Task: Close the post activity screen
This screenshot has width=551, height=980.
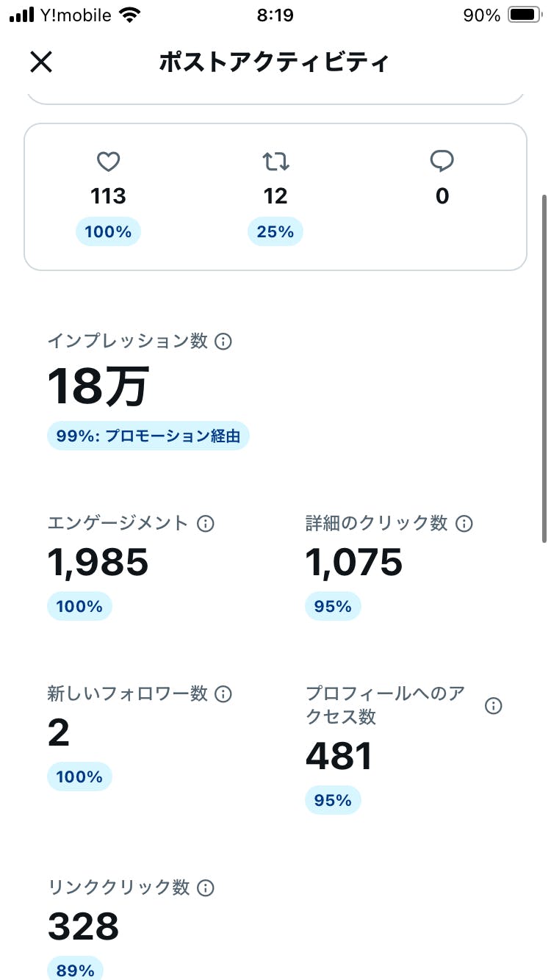Action: (x=41, y=62)
